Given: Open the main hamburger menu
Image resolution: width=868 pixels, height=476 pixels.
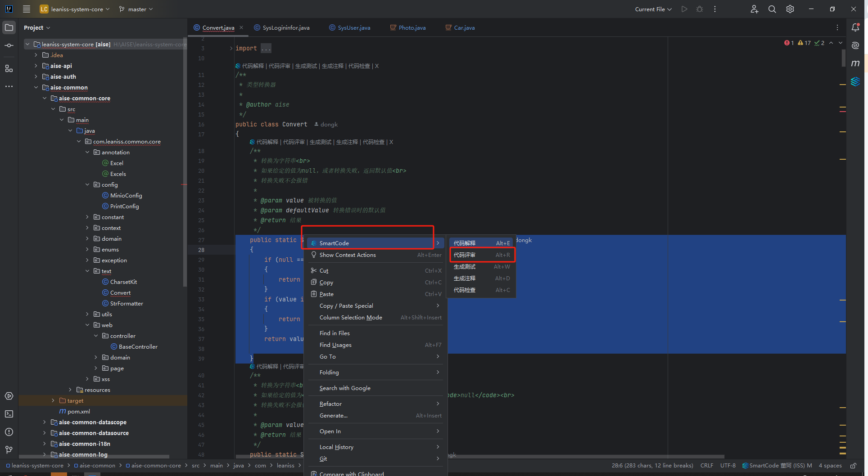Looking at the screenshot, I should [x=27, y=9].
